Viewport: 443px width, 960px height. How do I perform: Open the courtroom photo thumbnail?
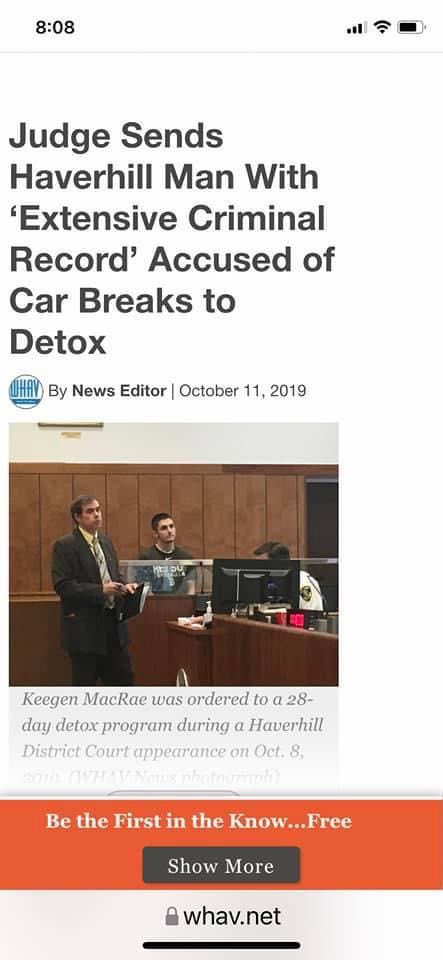pyautogui.click(x=173, y=554)
